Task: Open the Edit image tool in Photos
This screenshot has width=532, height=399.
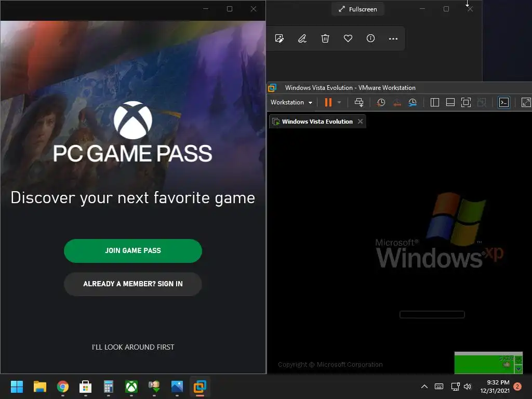Action: click(x=279, y=38)
